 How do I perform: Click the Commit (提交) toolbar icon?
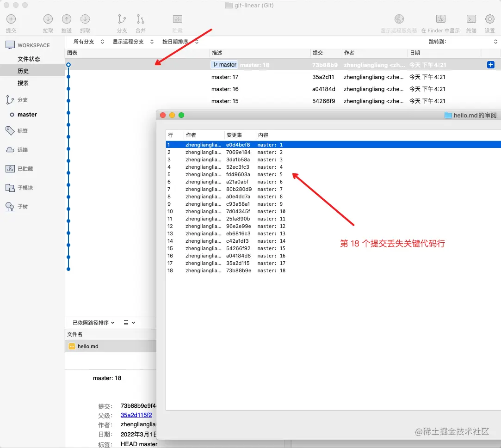[x=11, y=19]
